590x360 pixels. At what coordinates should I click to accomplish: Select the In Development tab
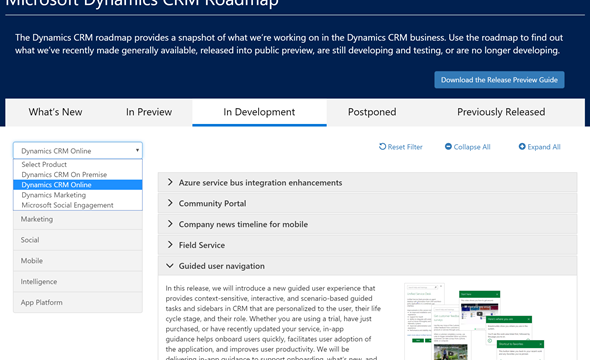click(x=259, y=112)
